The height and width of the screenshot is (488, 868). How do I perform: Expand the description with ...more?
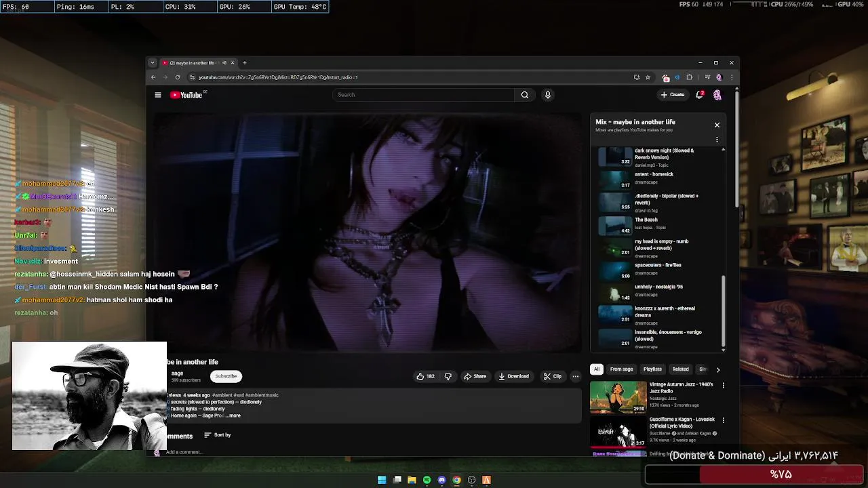click(x=232, y=415)
